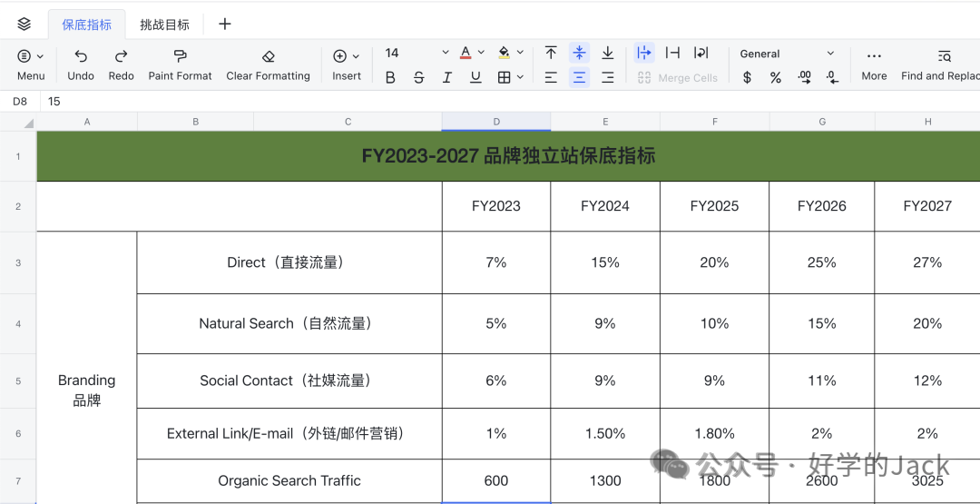
Task: Align cell content to vertical middle
Action: click(x=579, y=53)
